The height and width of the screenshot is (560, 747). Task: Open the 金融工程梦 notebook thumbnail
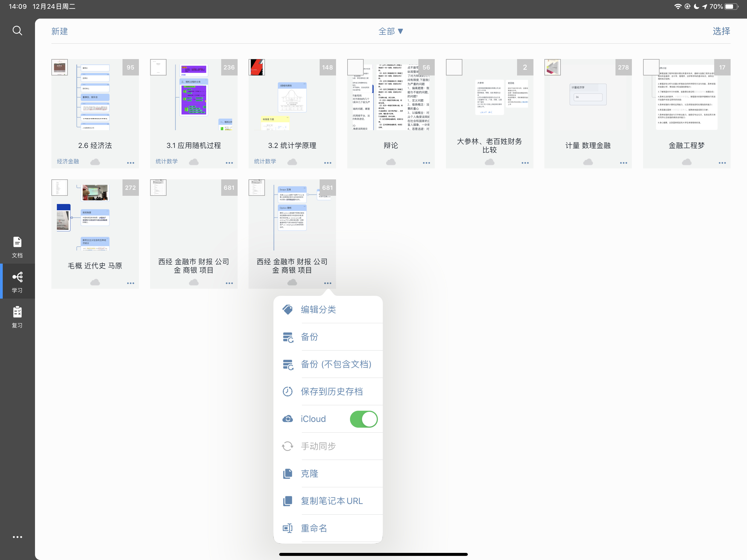[687, 97]
